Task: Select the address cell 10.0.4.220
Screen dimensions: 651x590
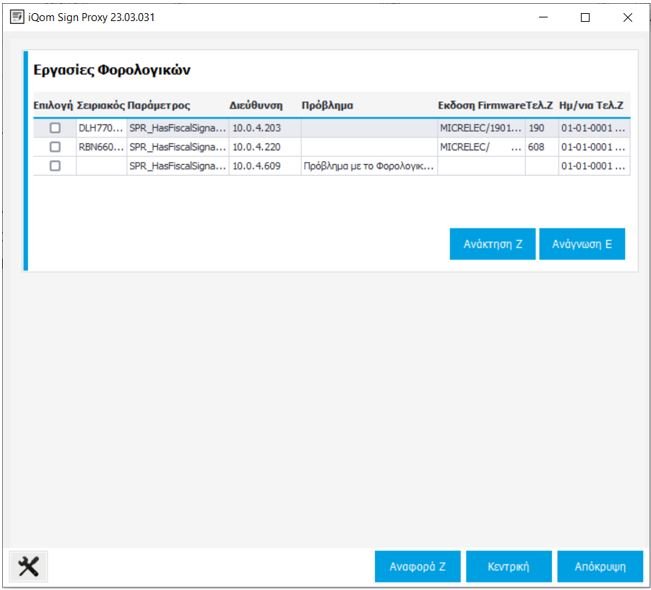Action: tap(257, 147)
